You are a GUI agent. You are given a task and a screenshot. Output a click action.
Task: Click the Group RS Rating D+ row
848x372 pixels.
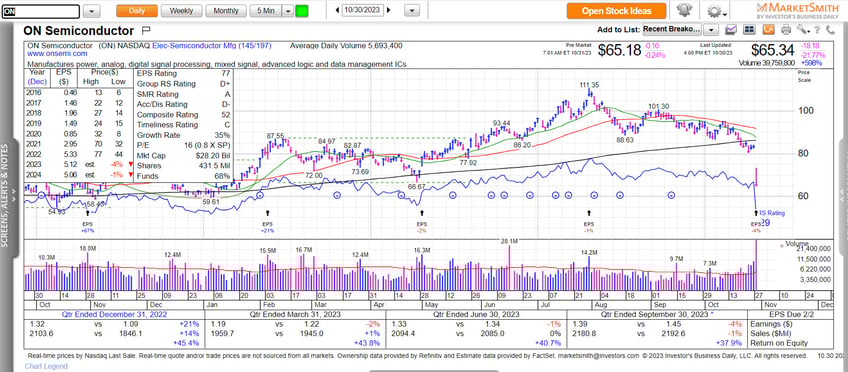(x=183, y=84)
